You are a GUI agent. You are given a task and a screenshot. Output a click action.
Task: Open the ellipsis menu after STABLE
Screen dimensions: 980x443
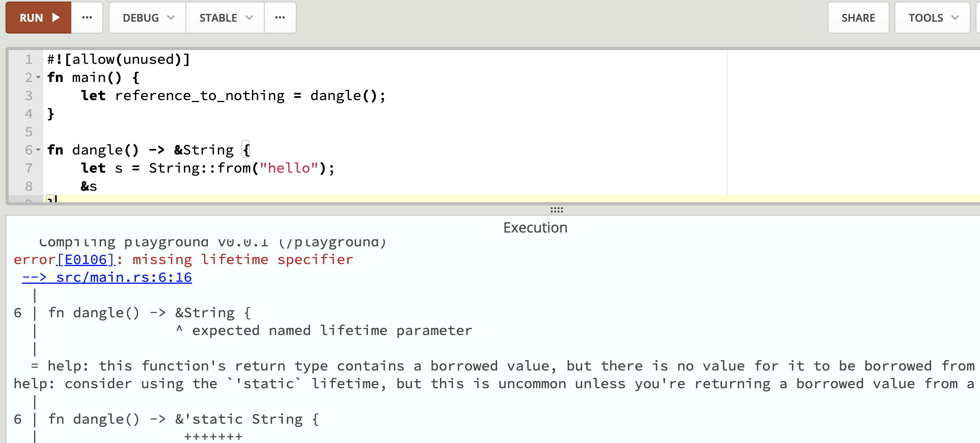280,18
